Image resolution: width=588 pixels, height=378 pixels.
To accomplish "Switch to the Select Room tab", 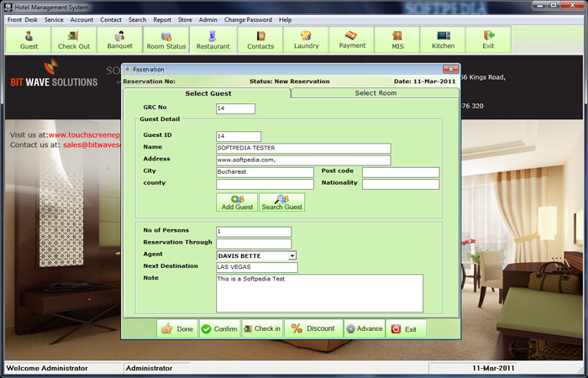I will (x=375, y=93).
